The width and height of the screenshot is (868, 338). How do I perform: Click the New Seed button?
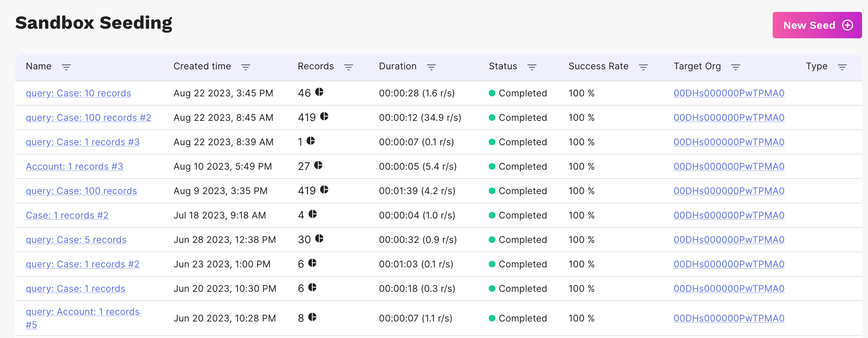[817, 25]
